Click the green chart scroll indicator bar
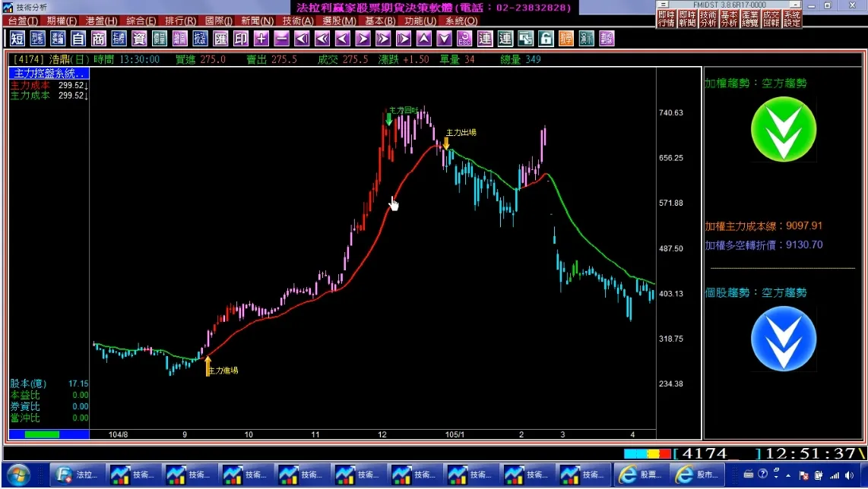Image resolution: width=868 pixels, height=489 pixels. point(42,435)
